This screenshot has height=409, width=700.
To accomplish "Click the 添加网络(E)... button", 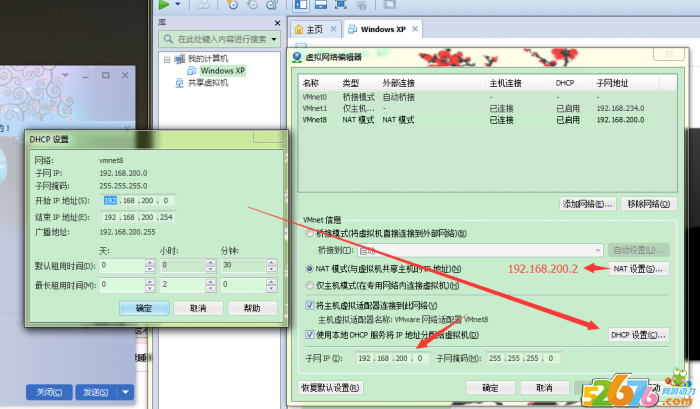I will tap(588, 204).
